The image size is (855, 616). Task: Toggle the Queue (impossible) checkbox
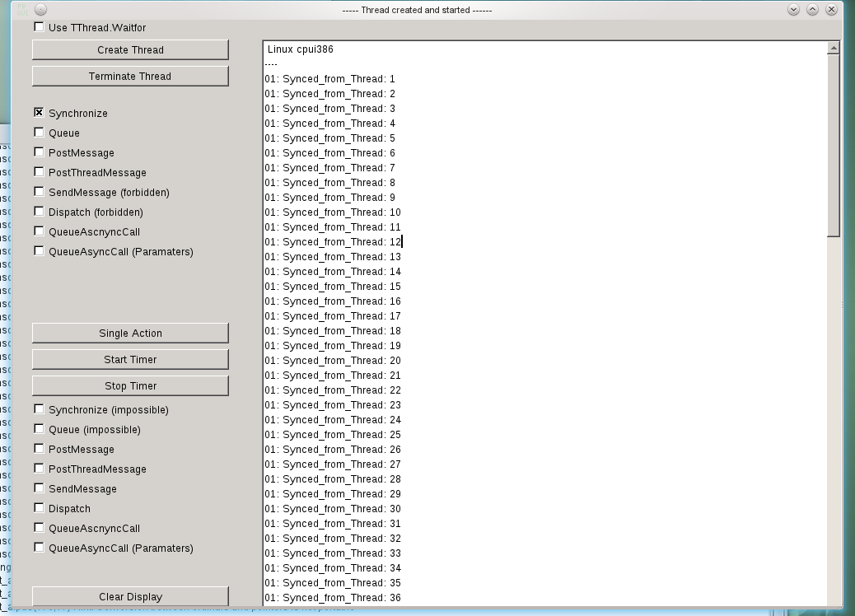(x=39, y=429)
